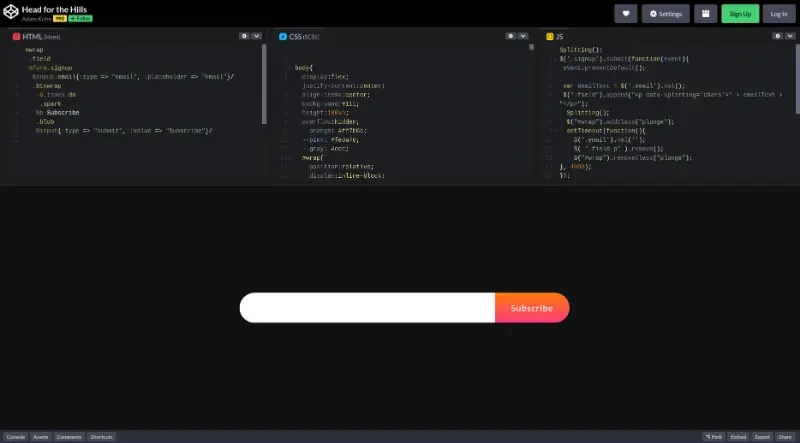Open CSS editor settings gear
The width and height of the screenshot is (800, 443).
(510, 36)
